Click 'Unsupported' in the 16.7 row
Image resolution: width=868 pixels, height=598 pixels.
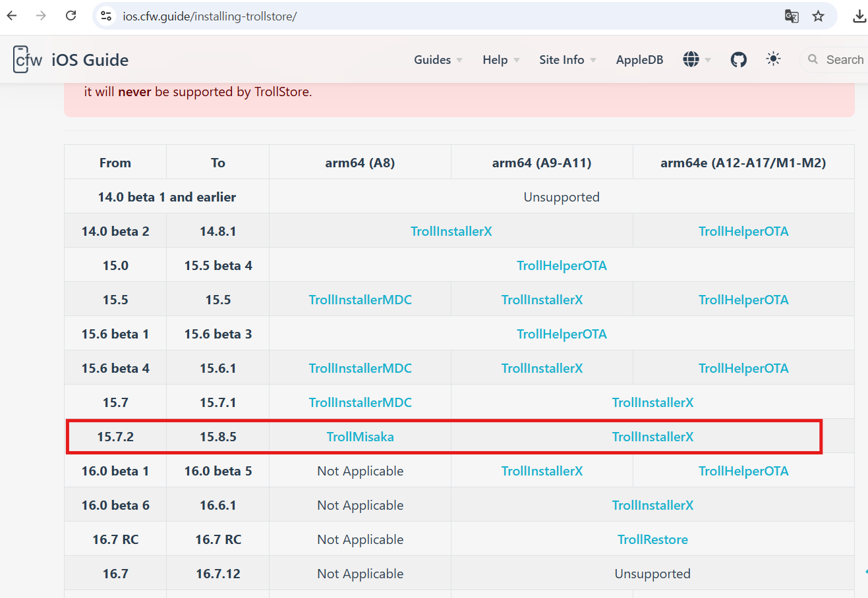652,574
